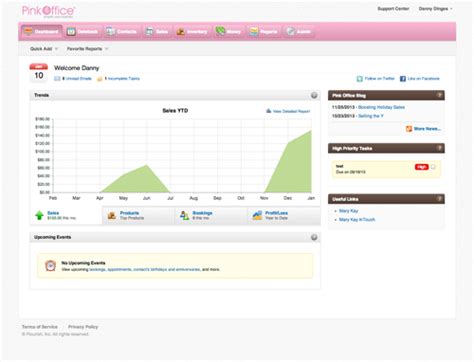Open the Money tab
The width and height of the screenshot is (474, 362).
point(228,32)
